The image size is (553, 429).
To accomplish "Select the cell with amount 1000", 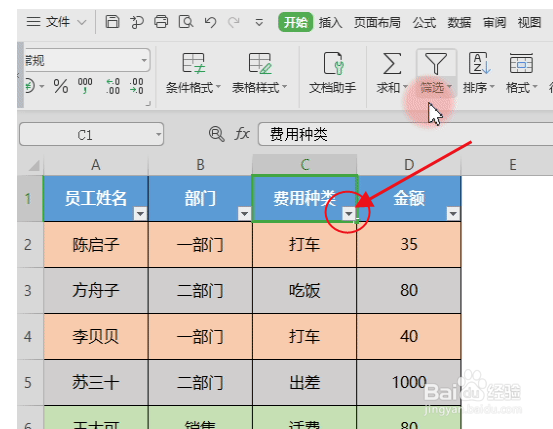I will click(x=409, y=382).
